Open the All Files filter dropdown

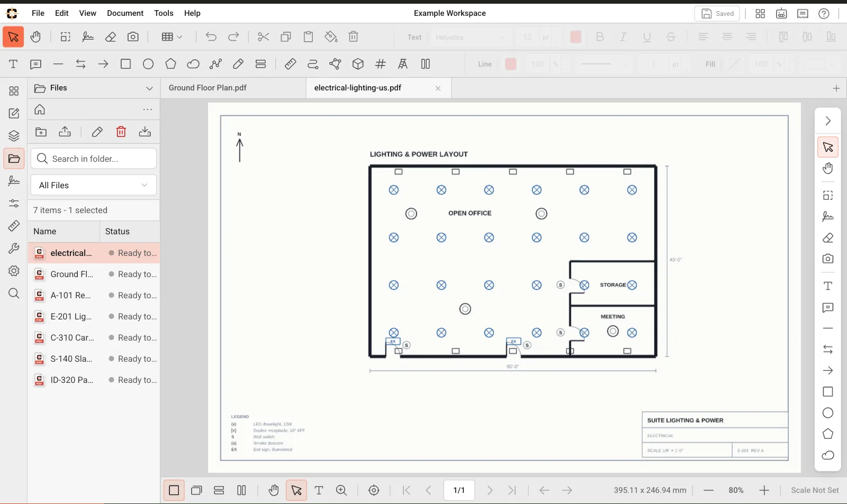[x=94, y=185]
